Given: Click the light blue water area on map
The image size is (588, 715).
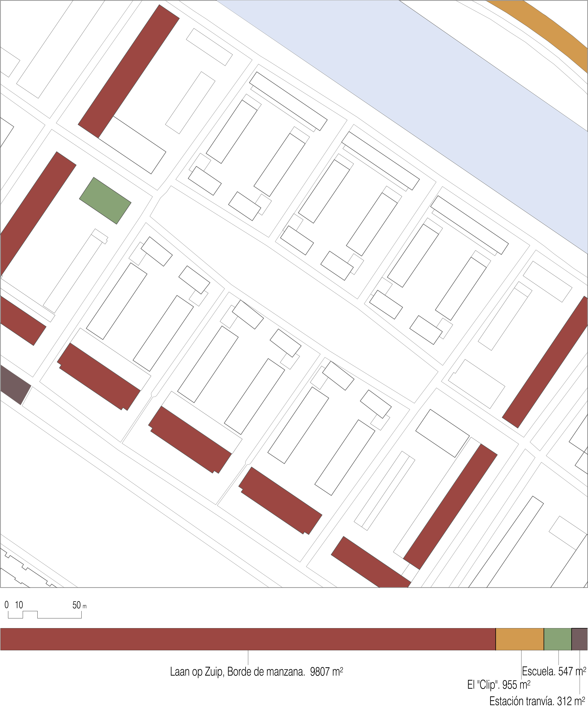Looking at the screenshot, I should [x=423, y=102].
